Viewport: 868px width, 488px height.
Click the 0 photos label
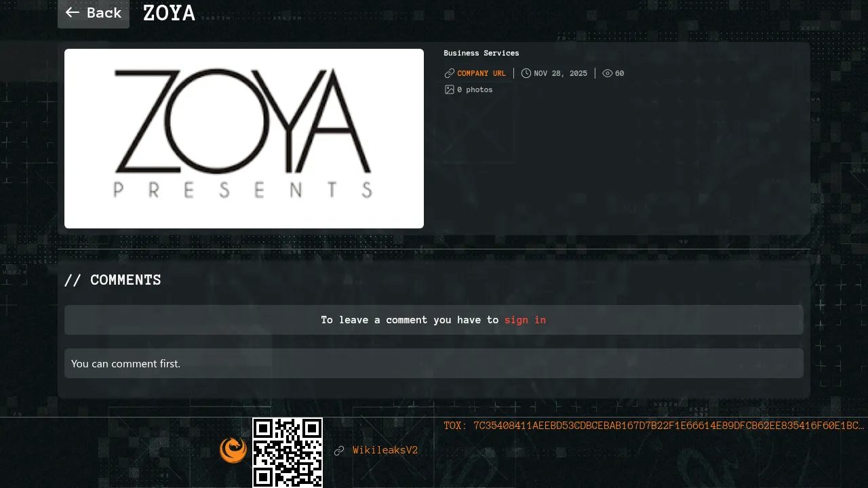tap(475, 89)
